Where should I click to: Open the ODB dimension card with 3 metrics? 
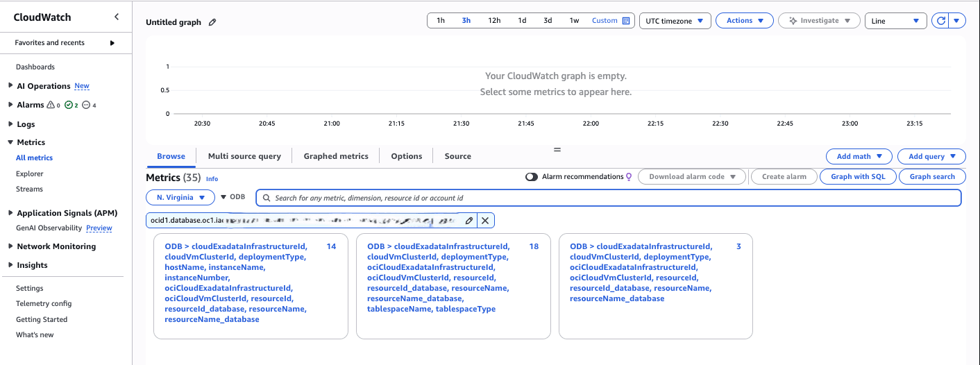(x=656, y=286)
